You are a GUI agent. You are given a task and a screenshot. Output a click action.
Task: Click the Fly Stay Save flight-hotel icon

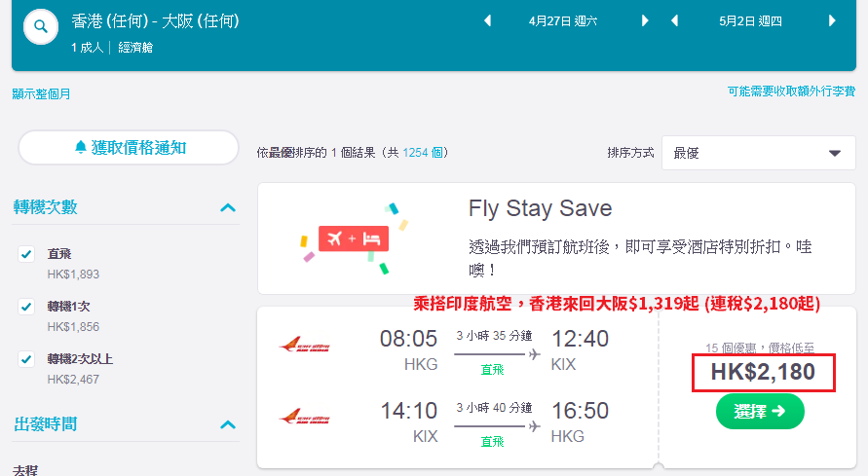point(354,238)
